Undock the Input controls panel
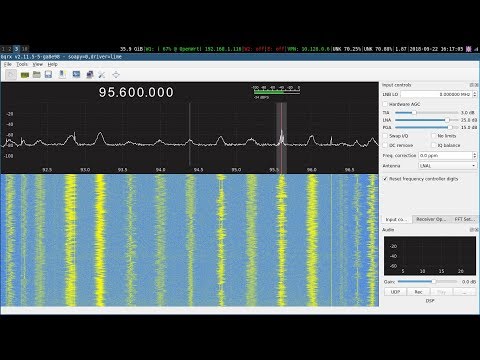The height and width of the screenshot is (360, 480). 473,85
